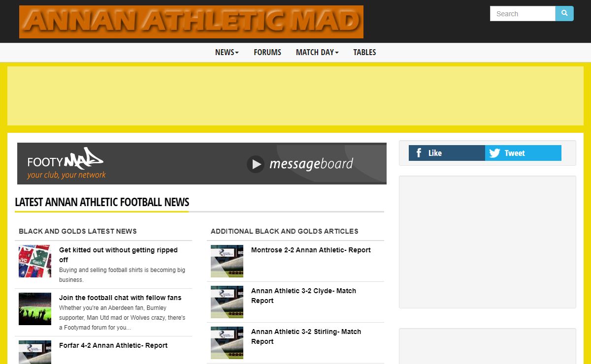Click 'LATEST ANNAN ATHLETIC FOOTBALL NEWS' heading
The image size is (591, 364).
point(102,202)
